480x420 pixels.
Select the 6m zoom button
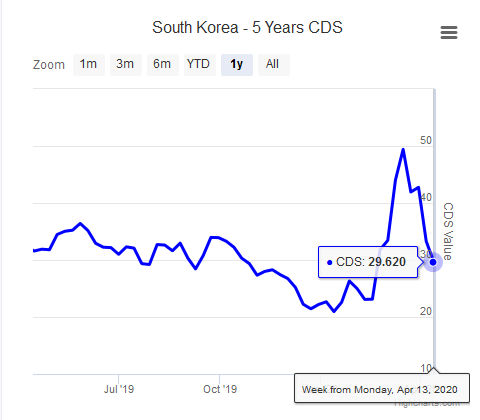(x=163, y=65)
